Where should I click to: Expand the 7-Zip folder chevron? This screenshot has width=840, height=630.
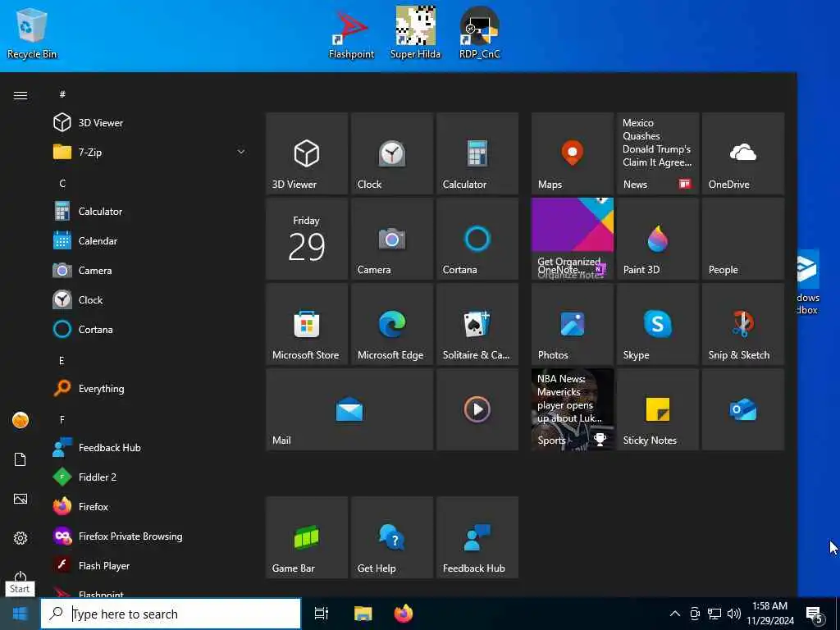(241, 152)
